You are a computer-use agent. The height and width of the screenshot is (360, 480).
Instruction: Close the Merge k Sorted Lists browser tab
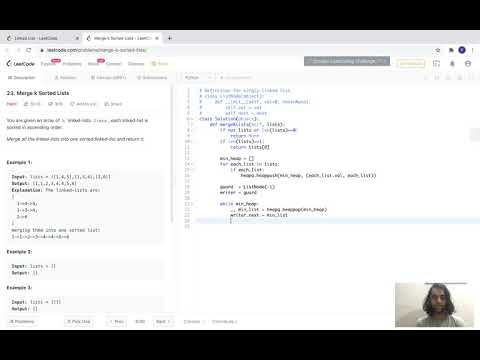pyautogui.click(x=157, y=38)
